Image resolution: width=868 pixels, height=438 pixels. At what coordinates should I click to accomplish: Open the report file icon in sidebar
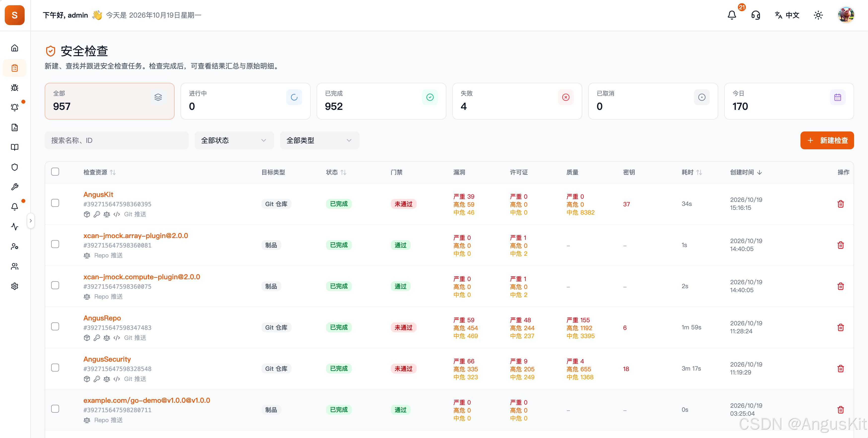click(14, 127)
